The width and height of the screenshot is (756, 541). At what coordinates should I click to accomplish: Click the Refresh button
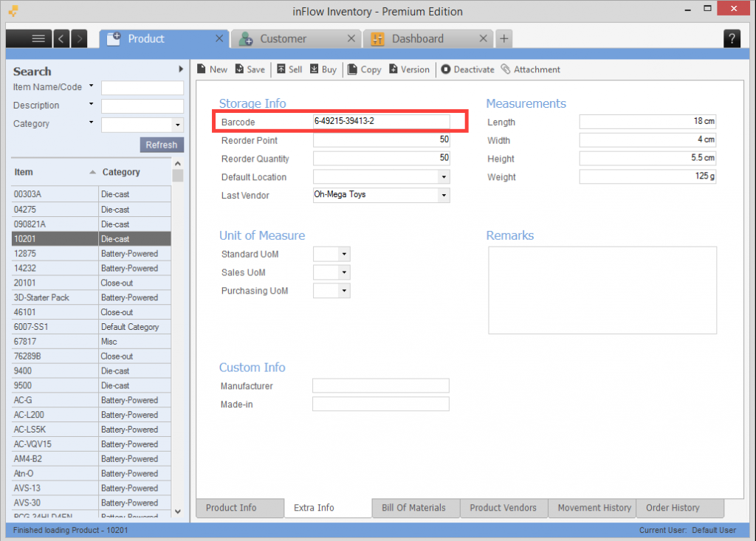(x=161, y=145)
